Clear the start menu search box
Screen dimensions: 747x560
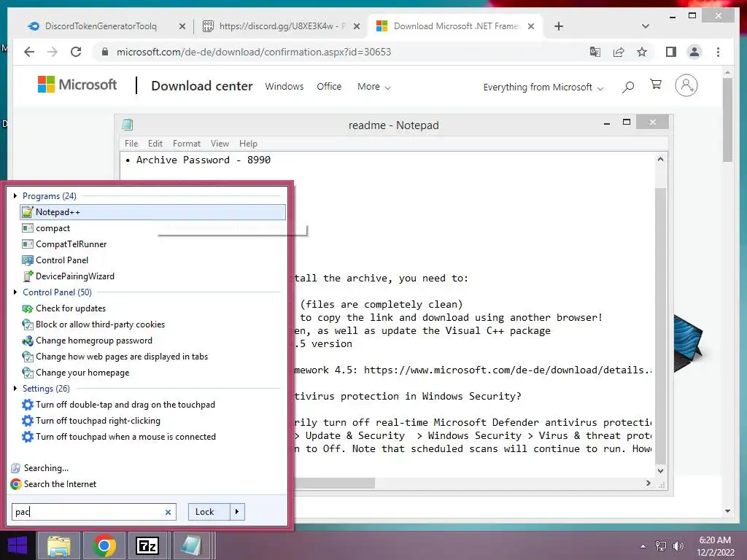168,513
